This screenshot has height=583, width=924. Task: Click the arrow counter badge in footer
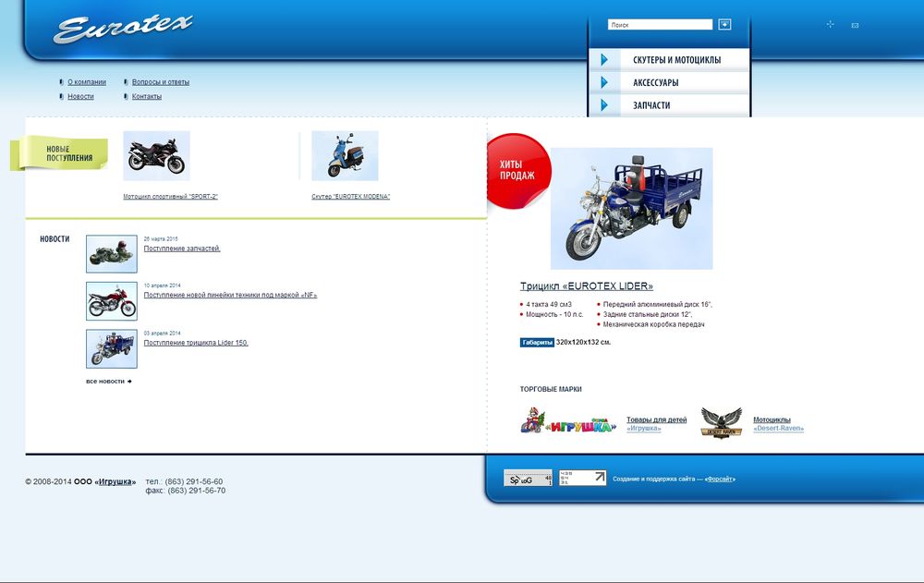(x=582, y=478)
